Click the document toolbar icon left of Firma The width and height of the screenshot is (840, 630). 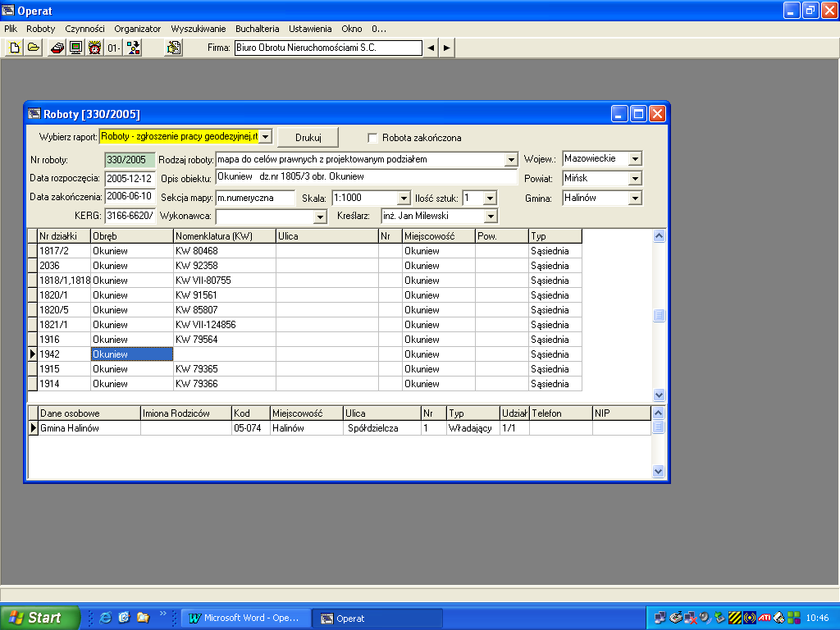point(173,48)
